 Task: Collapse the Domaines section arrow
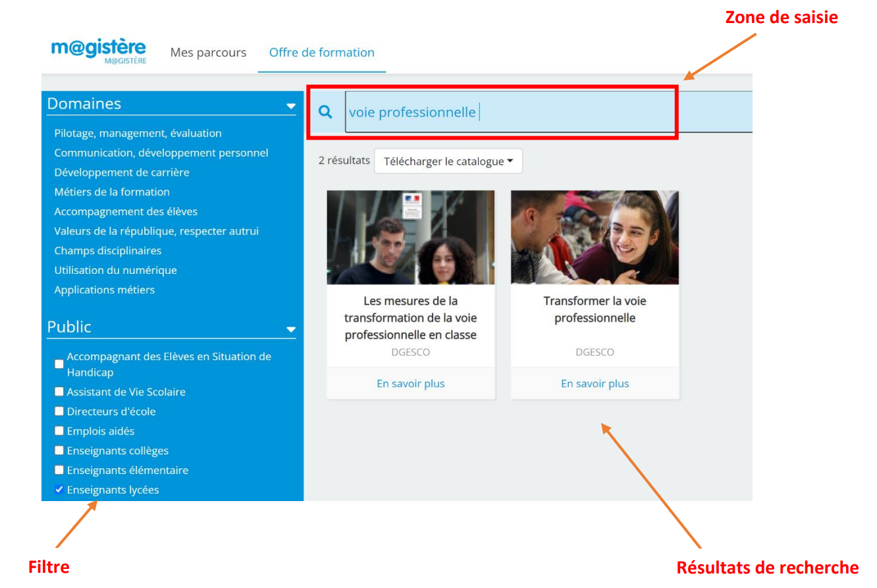pos(291,105)
